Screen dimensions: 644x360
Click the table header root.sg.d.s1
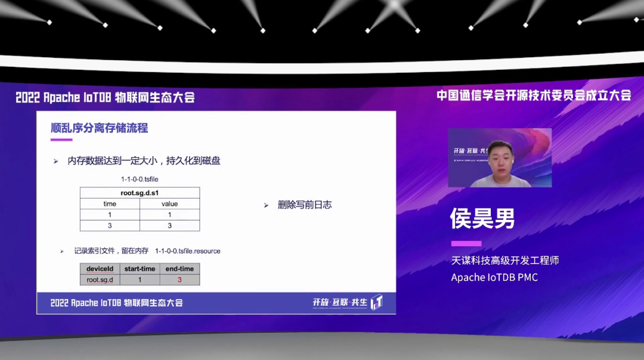click(140, 193)
